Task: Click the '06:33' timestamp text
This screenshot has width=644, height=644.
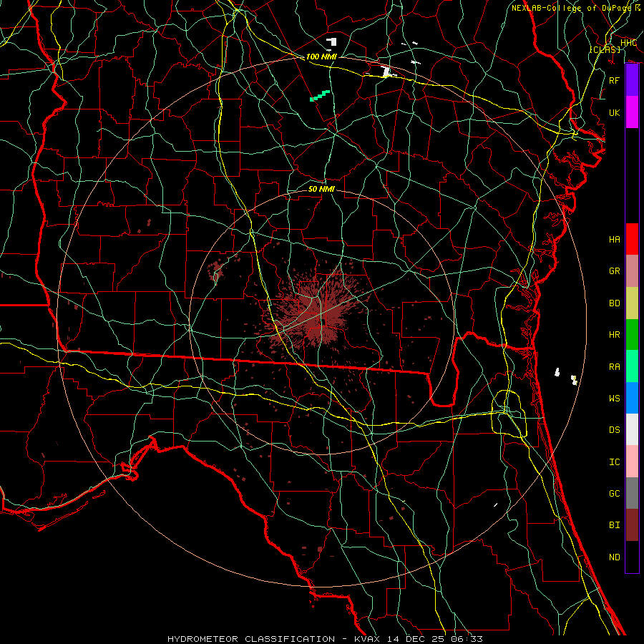Action: pos(467,639)
